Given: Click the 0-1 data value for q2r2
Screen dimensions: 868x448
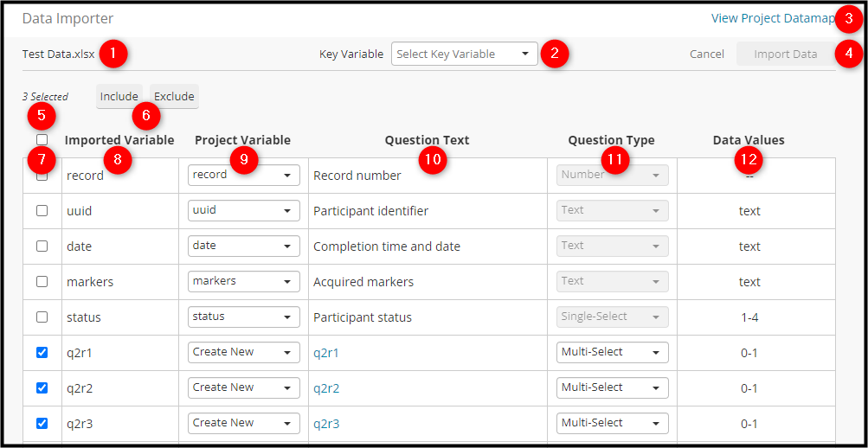Looking at the screenshot, I should [x=749, y=388].
